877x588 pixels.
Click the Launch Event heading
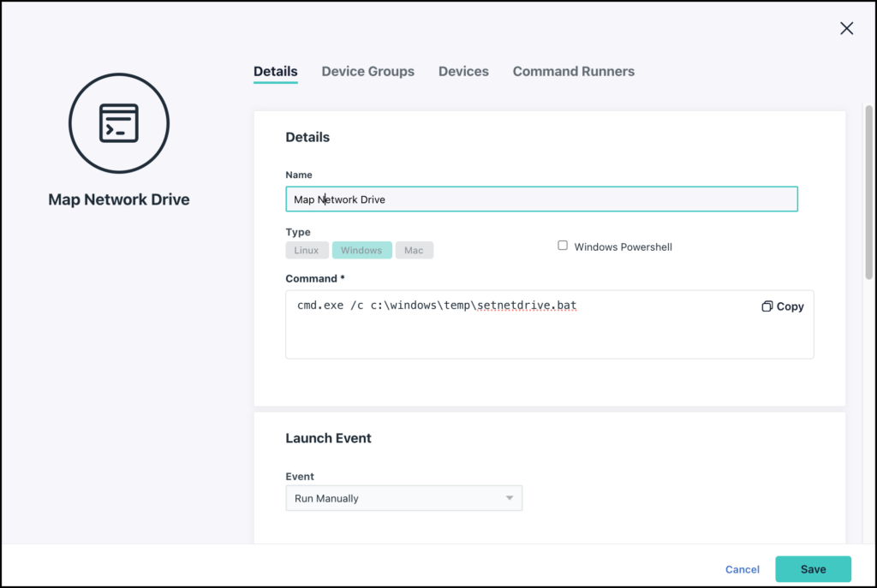point(328,438)
